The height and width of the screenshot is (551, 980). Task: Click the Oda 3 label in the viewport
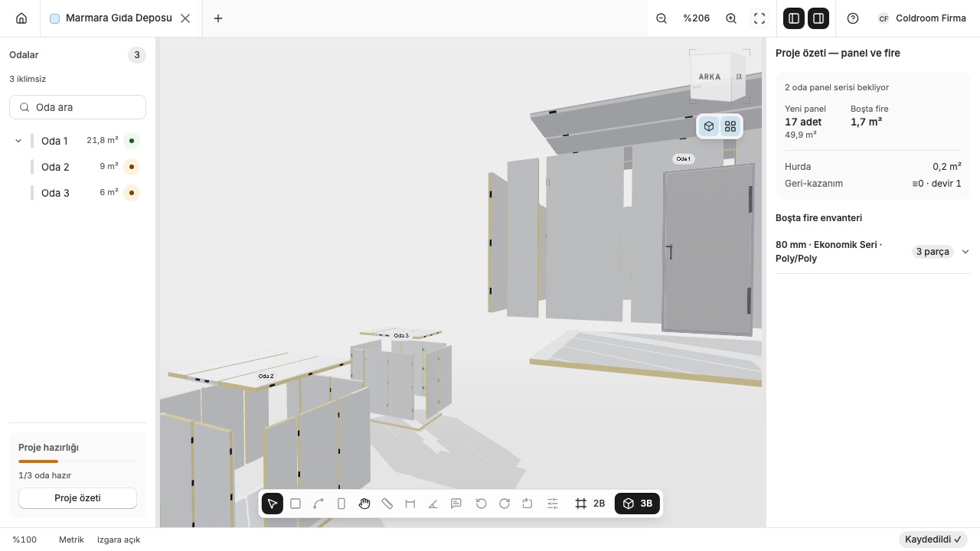pyautogui.click(x=401, y=335)
